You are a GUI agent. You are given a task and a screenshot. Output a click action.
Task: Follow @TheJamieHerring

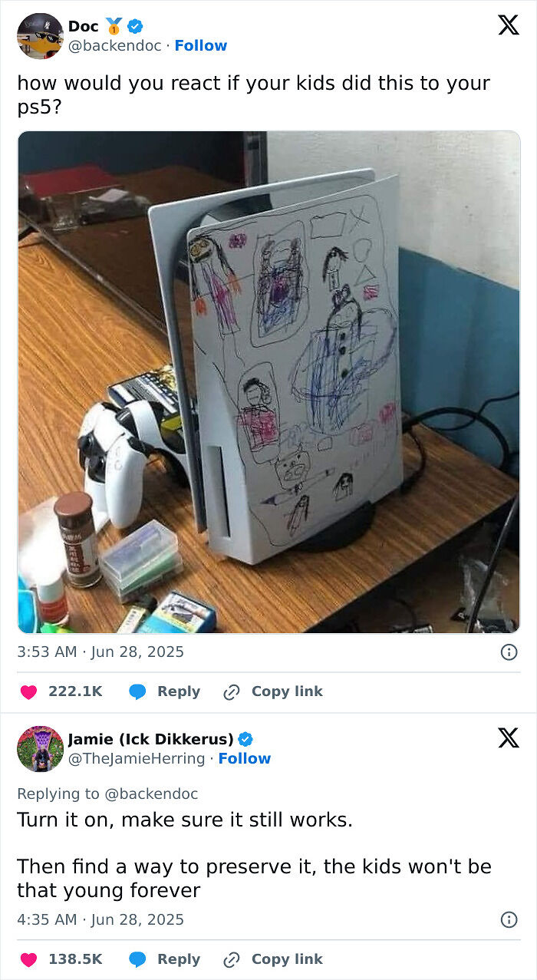click(x=245, y=759)
